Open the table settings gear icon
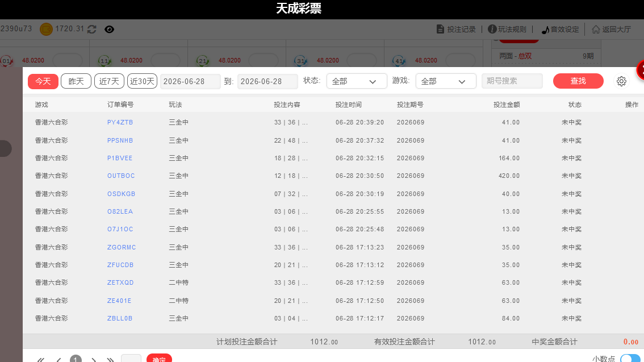Viewport: 644px width, 362px height. pos(621,81)
